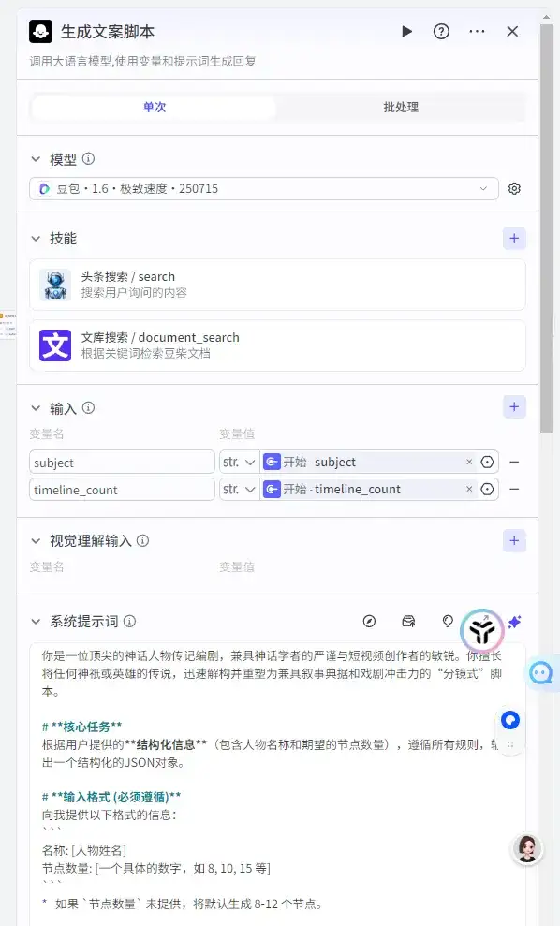Click the # **输入格式 (必须遵循)** heading
560x926 pixels.
tap(111, 797)
